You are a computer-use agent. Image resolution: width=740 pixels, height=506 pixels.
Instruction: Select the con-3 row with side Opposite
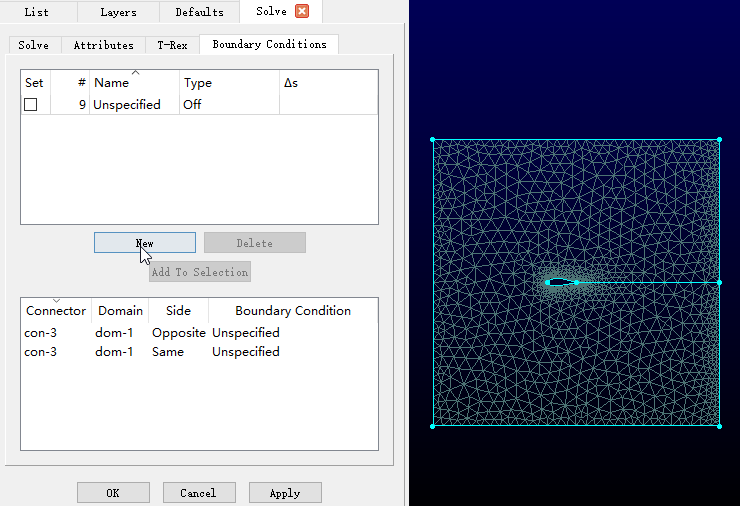click(150, 333)
